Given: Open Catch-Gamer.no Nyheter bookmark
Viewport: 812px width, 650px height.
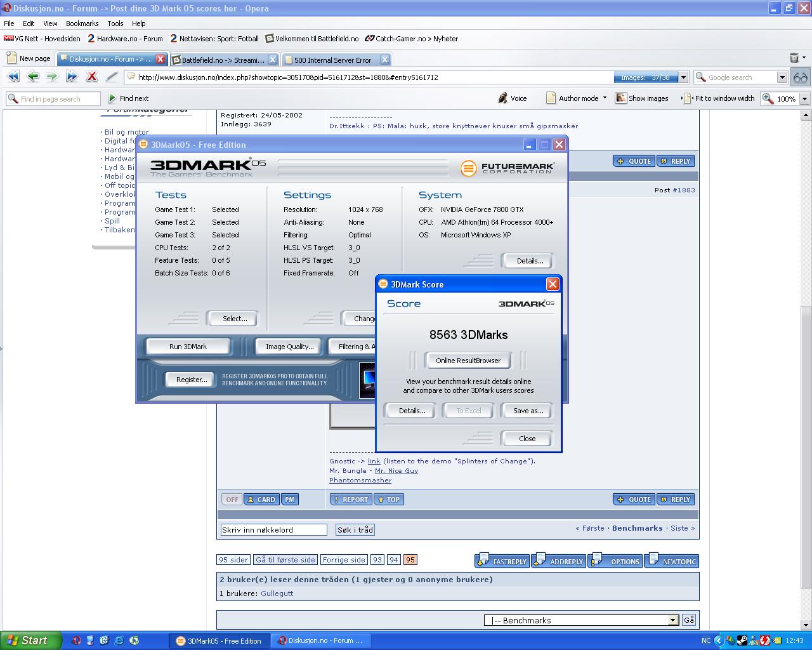Looking at the screenshot, I should click(x=412, y=39).
